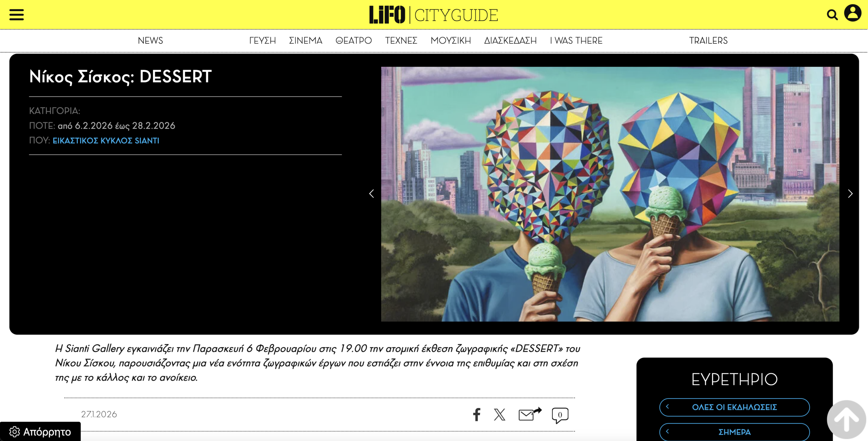Open the ΘΕΑΤΡΟ menu item

tap(354, 41)
